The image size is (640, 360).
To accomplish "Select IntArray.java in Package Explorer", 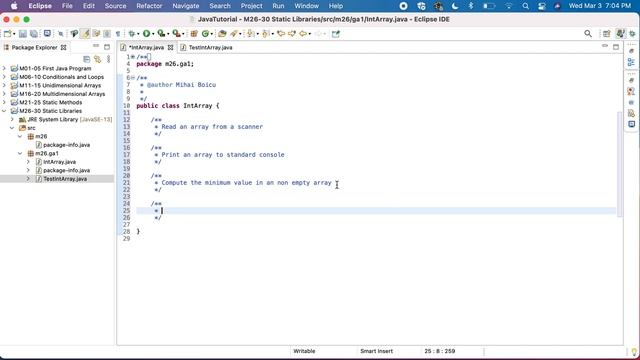I will click(59, 162).
